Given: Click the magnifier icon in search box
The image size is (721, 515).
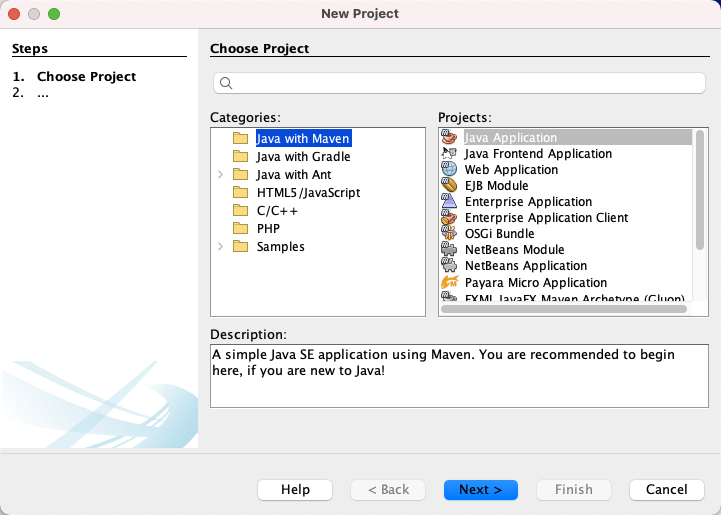Looking at the screenshot, I should (x=226, y=83).
